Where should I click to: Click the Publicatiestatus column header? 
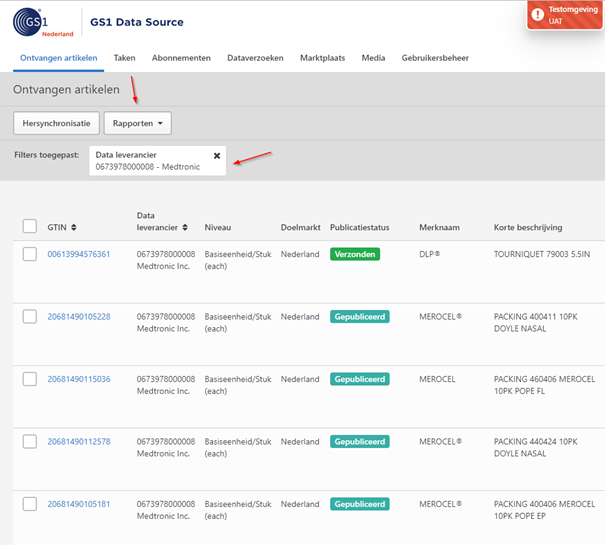[x=360, y=227]
